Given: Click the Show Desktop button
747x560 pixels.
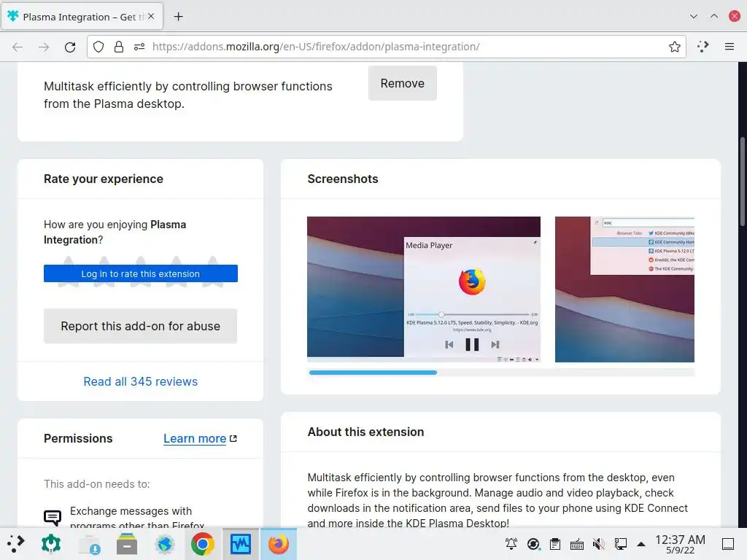Looking at the screenshot, I should click(x=728, y=544).
